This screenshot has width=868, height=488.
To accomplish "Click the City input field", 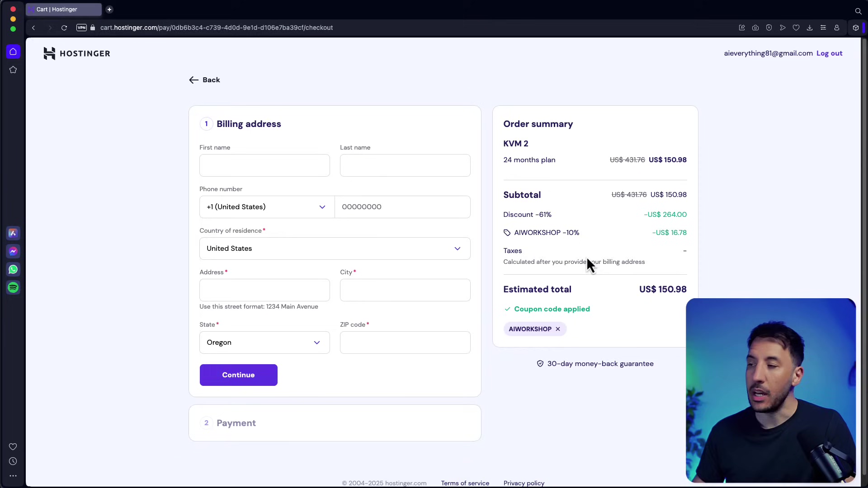I will [x=405, y=290].
